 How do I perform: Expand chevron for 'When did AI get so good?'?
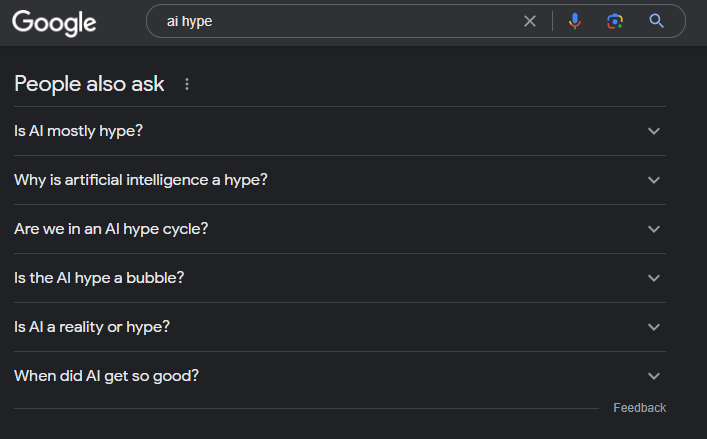[654, 376]
